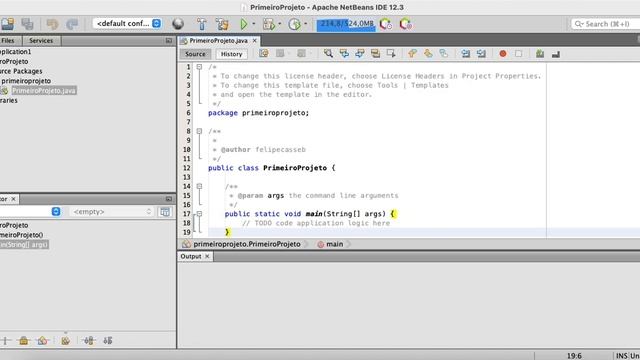Screen dimensions: 640x360
Task: Open the Debug Project dropdown arrow
Action: (x=280, y=24)
